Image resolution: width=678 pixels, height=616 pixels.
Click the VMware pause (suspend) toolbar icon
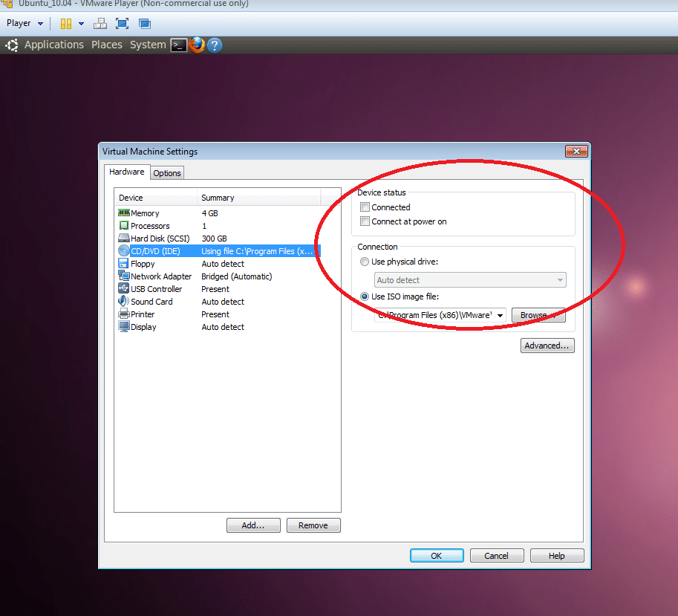tap(66, 23)
